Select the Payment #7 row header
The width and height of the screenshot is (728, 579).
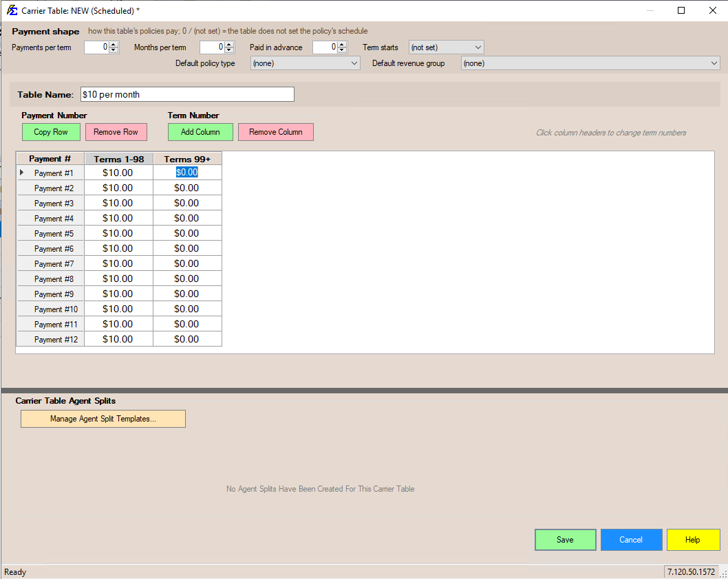pyautogui.click(x=50, y=263)
